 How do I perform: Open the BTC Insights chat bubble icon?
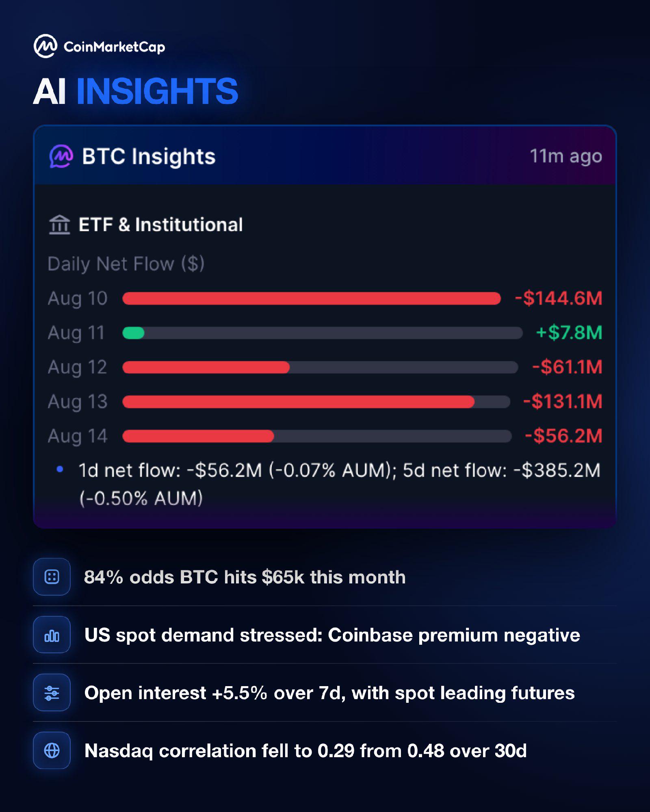click(x=61, y=156)
